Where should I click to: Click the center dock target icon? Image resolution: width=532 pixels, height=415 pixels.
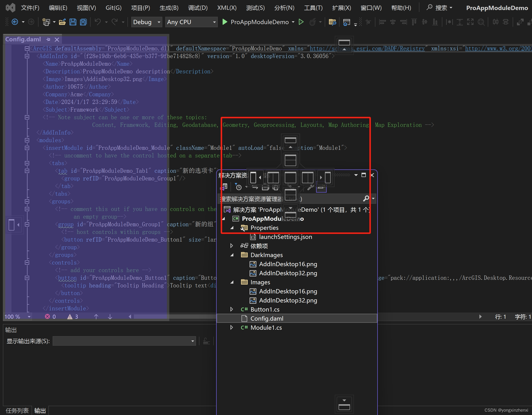(290, 178)
